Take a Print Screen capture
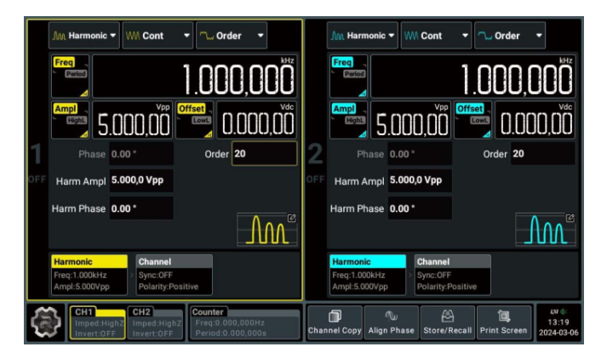This screenshot has width=607, height=364. (504, 322)
